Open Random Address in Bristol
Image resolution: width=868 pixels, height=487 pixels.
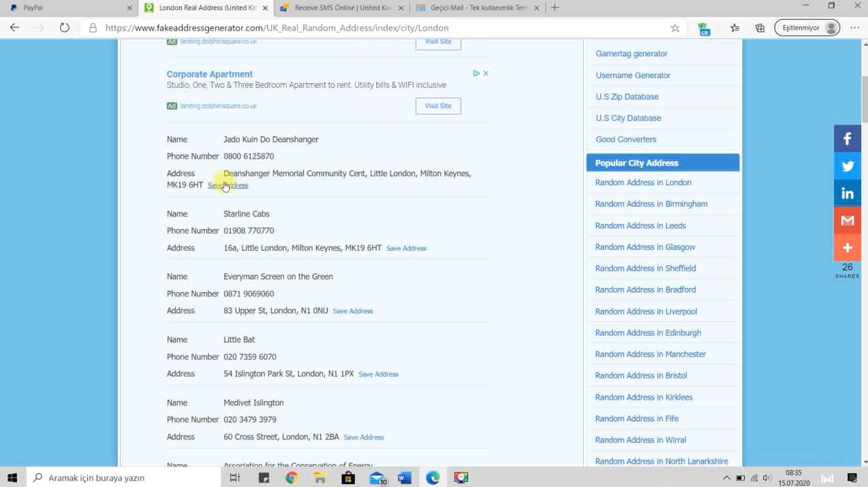pos(641,375)
